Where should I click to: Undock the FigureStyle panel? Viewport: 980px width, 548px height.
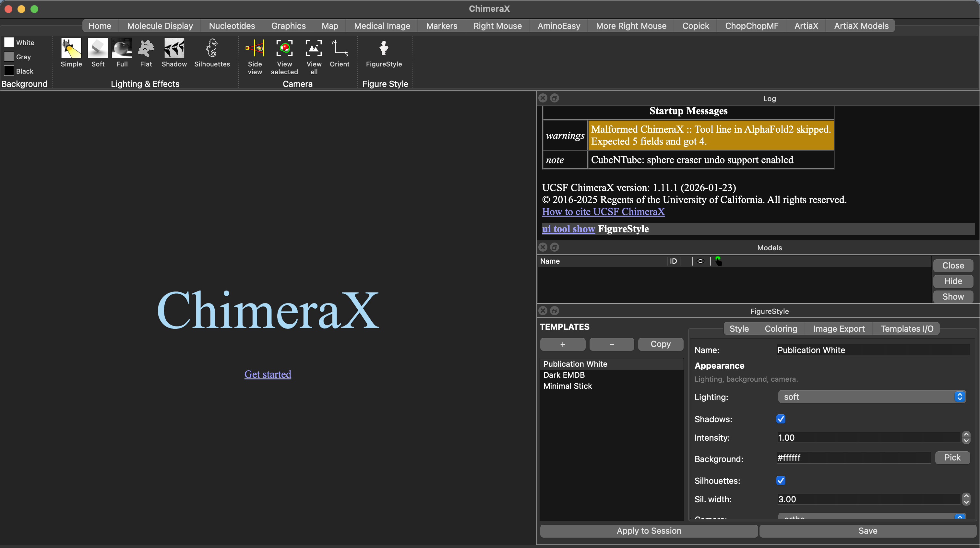[x=555, y=311]
